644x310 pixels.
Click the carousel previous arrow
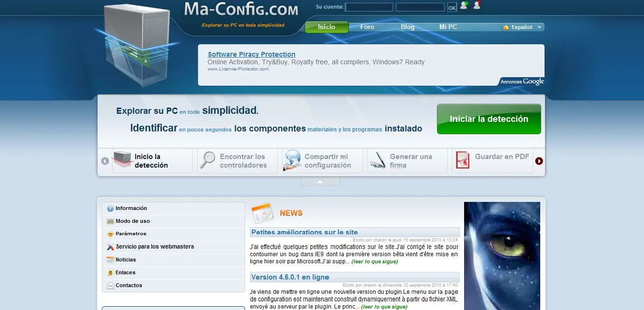[105, 161]
